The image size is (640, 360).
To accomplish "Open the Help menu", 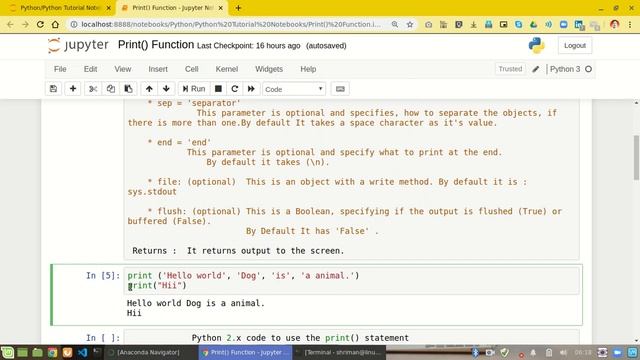I will click(x=308, y=69).
